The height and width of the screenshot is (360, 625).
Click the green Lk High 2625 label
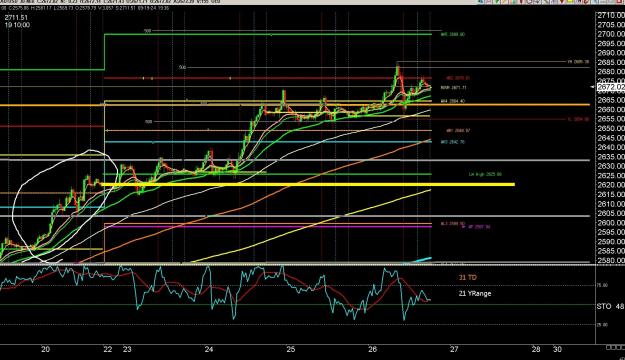(x=485, y=174)
